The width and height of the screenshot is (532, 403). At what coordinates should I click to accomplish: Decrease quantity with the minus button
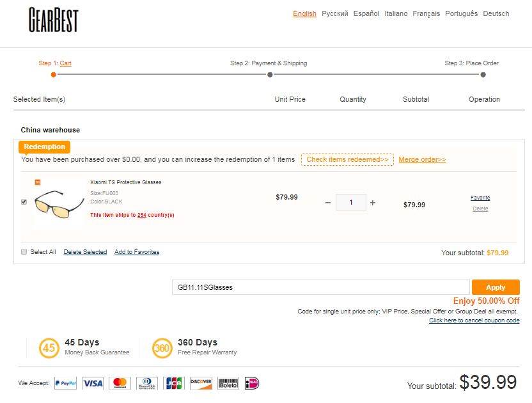[328, 203]
